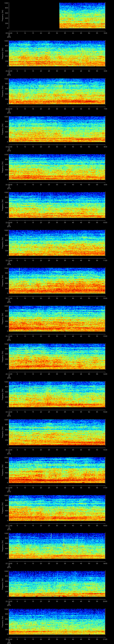Select the spectrogram panel starting at 22:04:00
This screenshot has width=114, height=644.
click(57, 16)
